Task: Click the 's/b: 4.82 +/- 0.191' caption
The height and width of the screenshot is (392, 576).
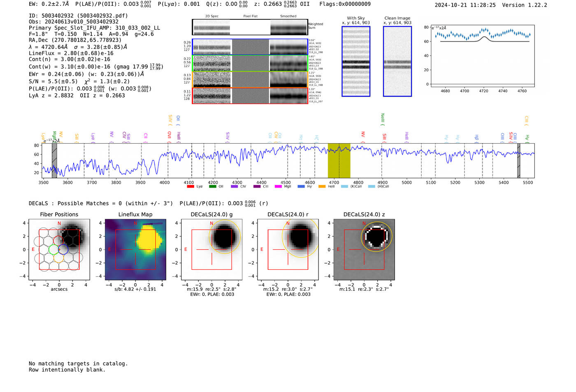Action: 135,289
